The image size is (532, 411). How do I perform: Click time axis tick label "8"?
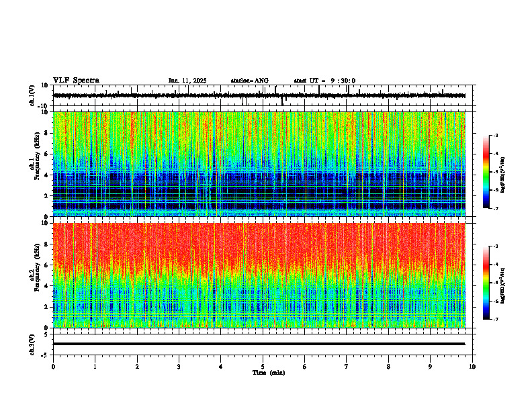point(388,367)
